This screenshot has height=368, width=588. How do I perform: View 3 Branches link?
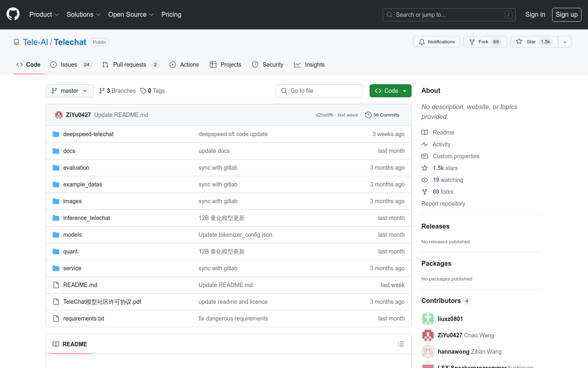(118, 91)
